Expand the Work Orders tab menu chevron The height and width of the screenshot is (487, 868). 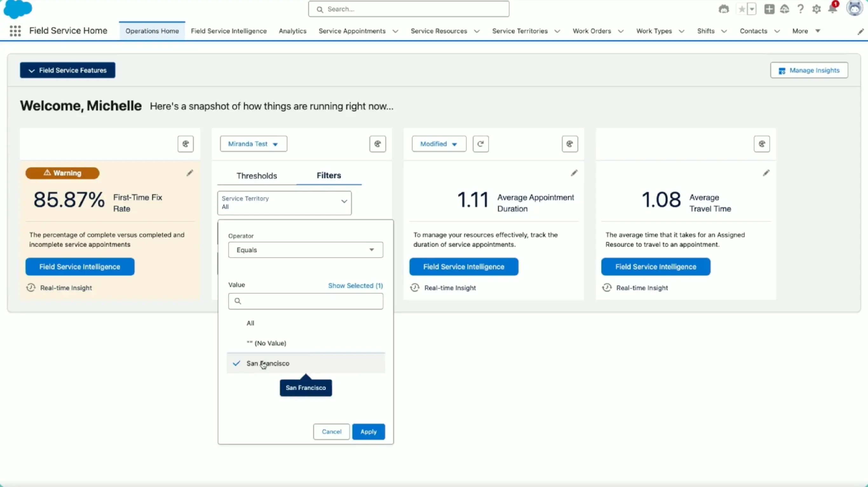pos(621,31)
